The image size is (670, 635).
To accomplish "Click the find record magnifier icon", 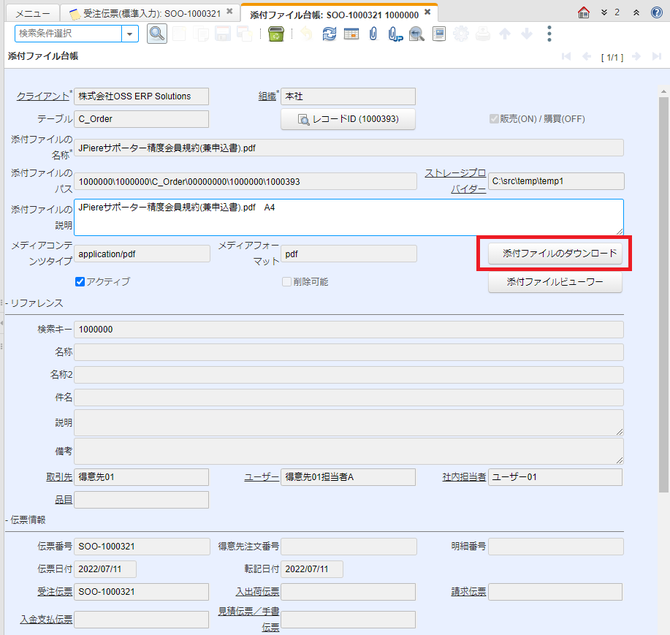I will click(157, 34).
